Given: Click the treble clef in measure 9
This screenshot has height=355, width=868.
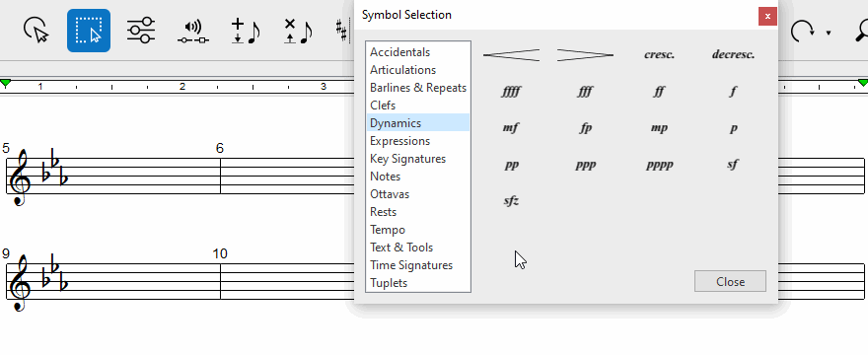Looking at the screenshot, I should click(x=21, y=282).
